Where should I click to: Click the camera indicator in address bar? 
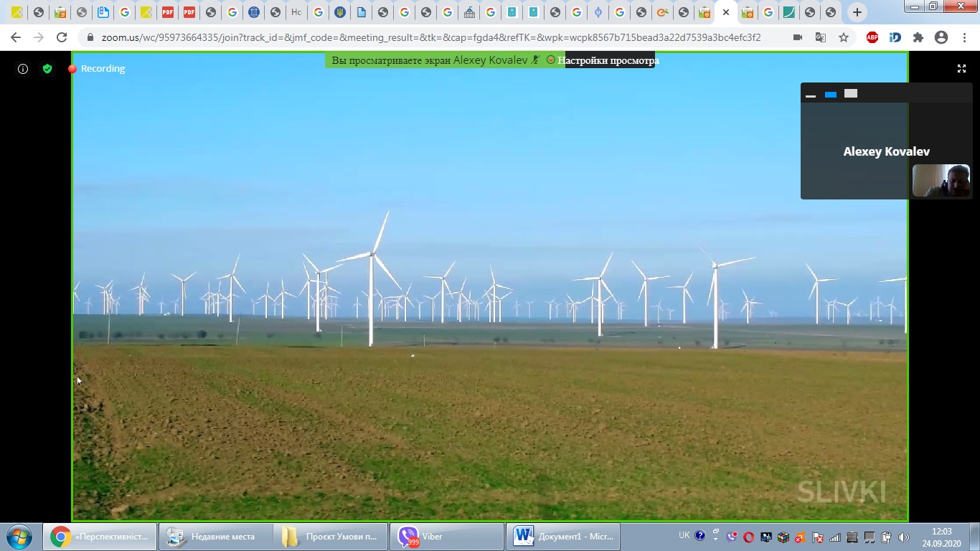pyautogui.click(x=798, y=37)
